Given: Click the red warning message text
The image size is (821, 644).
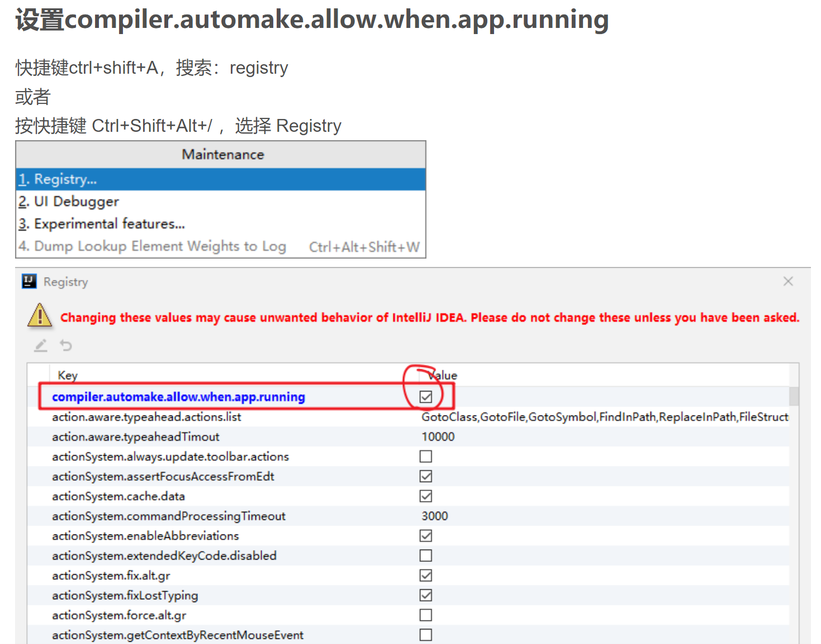Looking at the screenshot, I should (430, 317).
